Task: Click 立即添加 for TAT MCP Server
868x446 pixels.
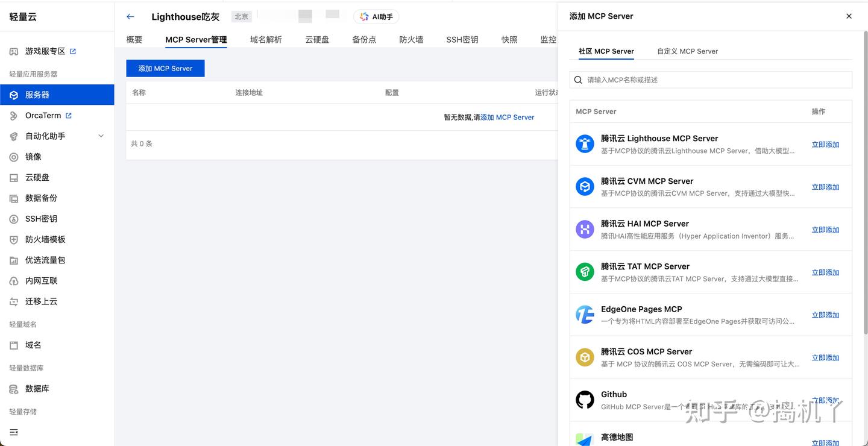Action: (825, 273)
